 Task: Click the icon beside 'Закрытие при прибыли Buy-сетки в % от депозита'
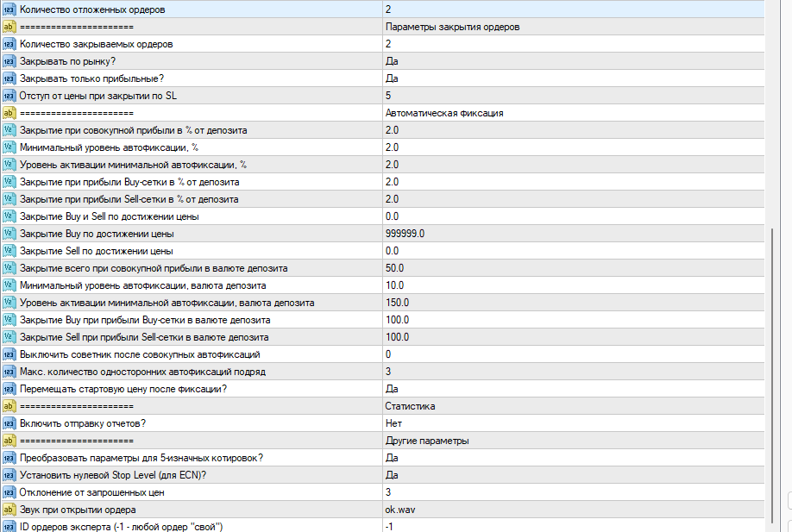pos(9,182)
